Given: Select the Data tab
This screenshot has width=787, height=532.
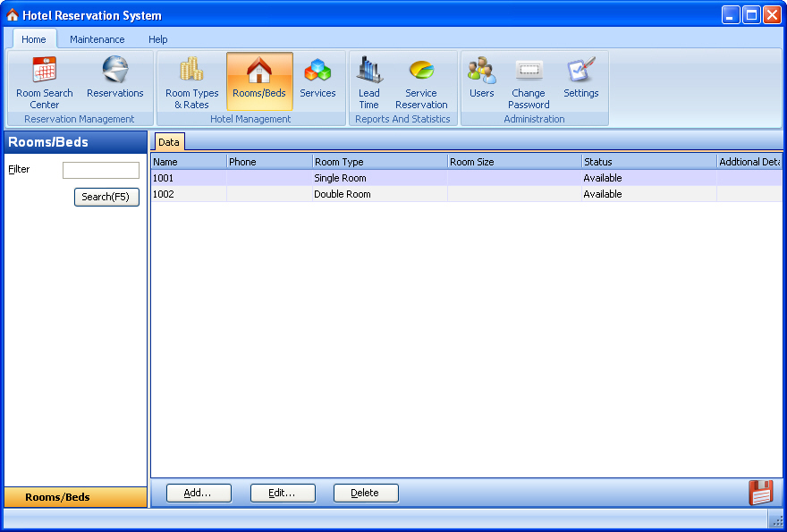Looking at the screenshot, I should (x=169, y=142).
